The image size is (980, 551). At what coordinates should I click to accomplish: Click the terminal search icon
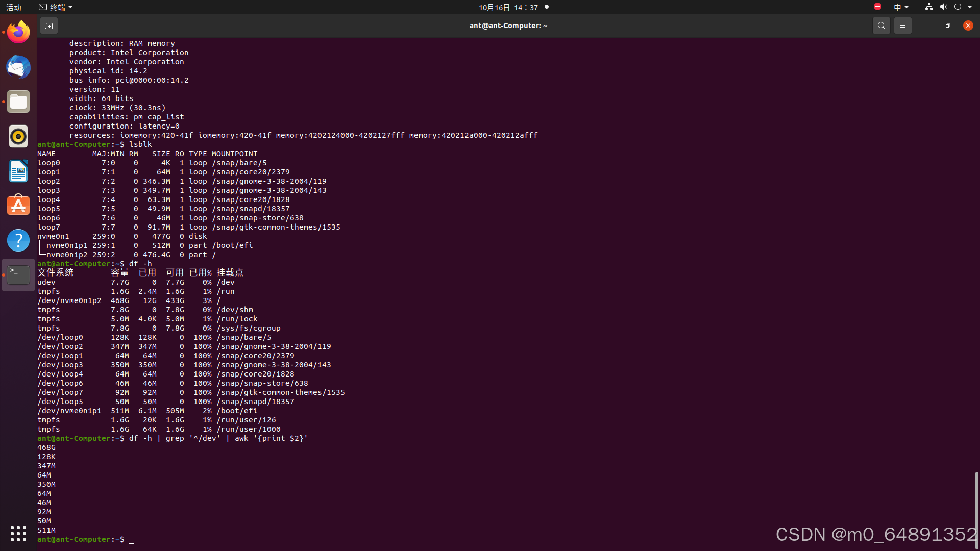[881, 26]
